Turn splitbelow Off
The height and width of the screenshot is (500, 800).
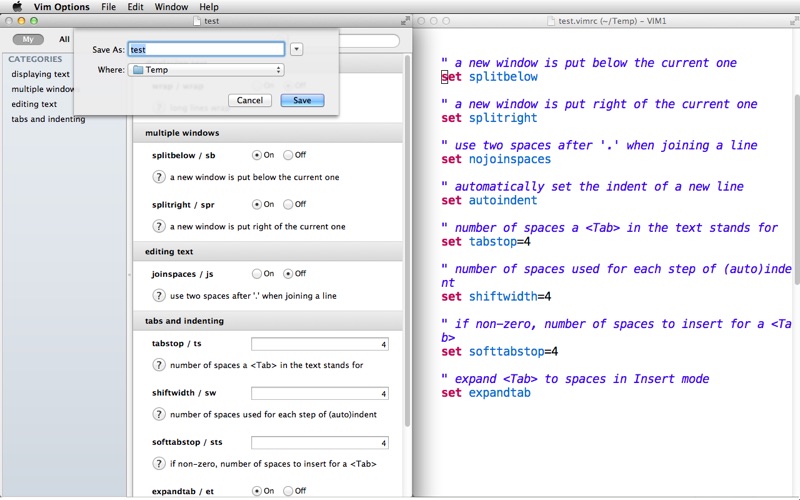point(288,155)
